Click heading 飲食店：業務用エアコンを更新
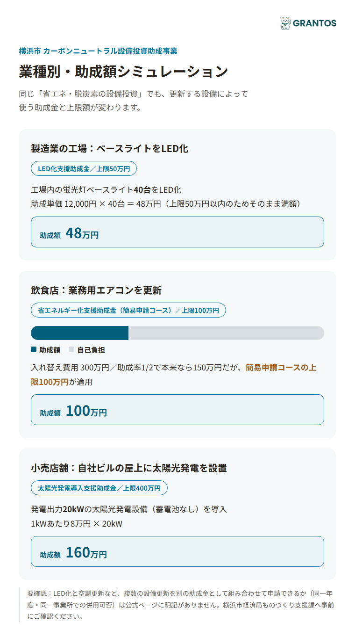This screenshot has height=644, width=355. click(96, 290)
